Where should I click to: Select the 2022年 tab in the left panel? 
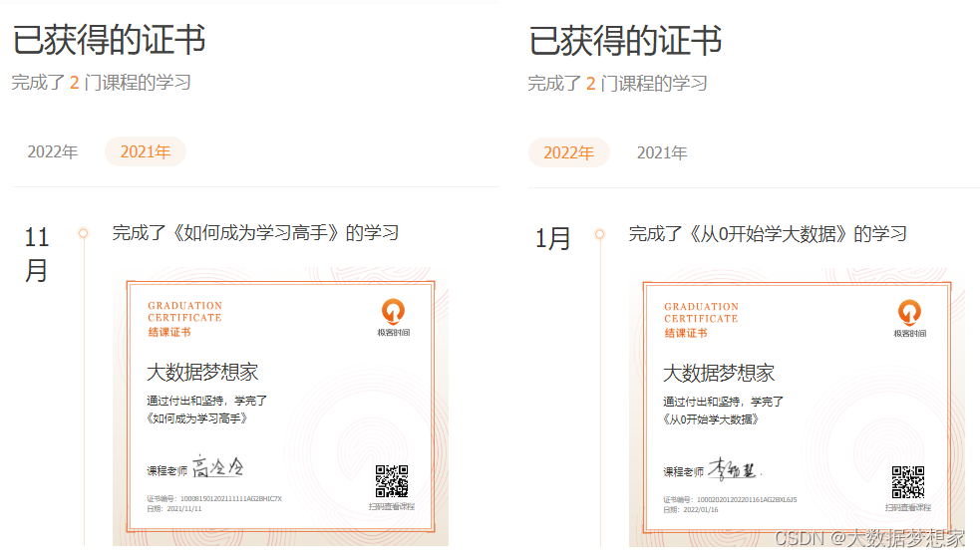tap(53, 151)
